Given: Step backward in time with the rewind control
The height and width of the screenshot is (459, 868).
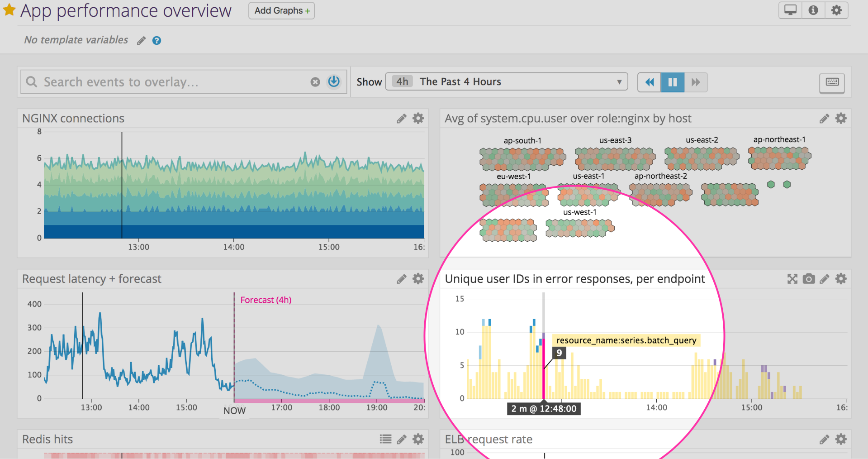Looking at the screenshot, I should click(x=649, y=82).
